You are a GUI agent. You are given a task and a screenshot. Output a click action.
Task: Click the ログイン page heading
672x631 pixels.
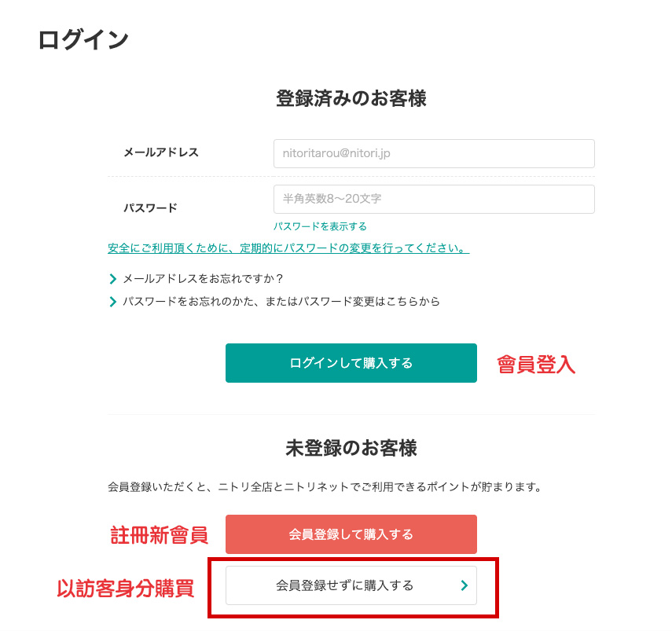coord(83,40)
